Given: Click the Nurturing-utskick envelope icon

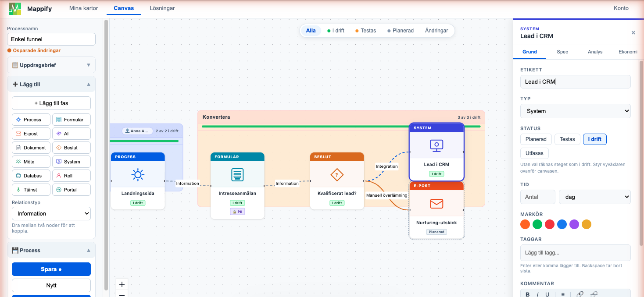Looking at the screenshot, I should click(436, 203).
